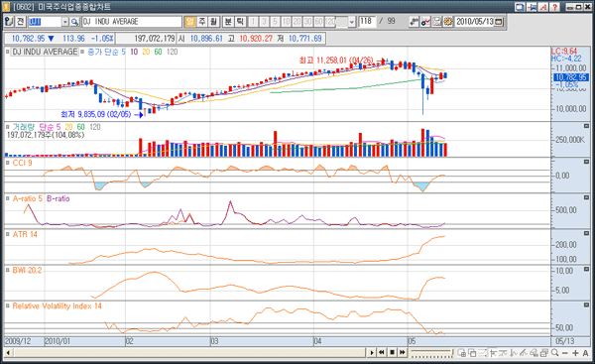Choose the 10 interval button

tap(287, 22)
